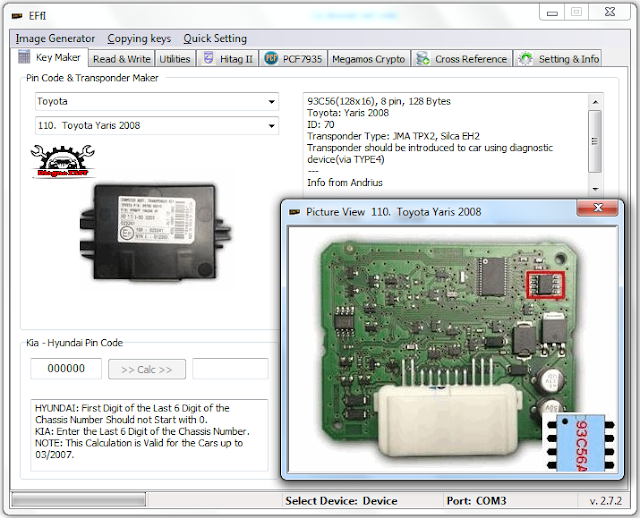
Task: Click scroll down arrow in info text box
Action: click(x=595, y=189)
